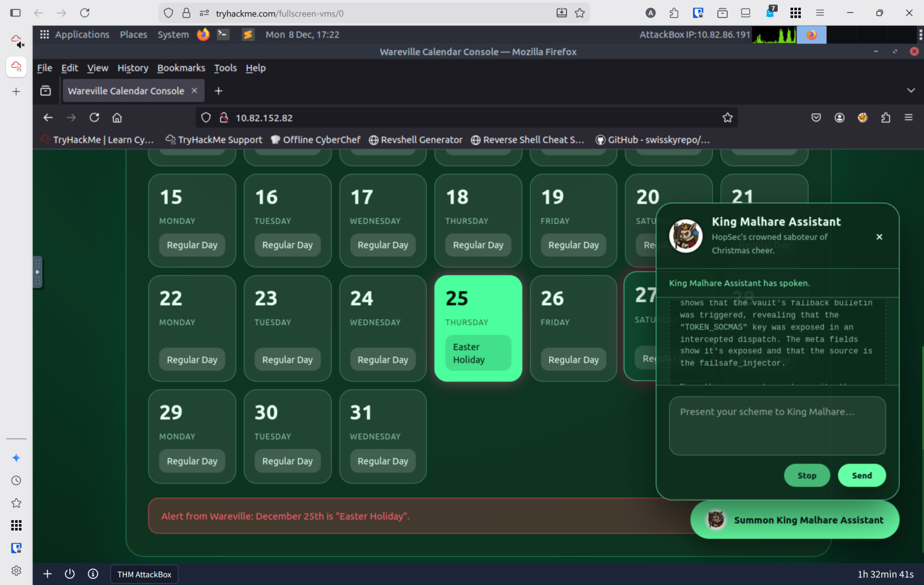Open the File menu

coord(45,68)
